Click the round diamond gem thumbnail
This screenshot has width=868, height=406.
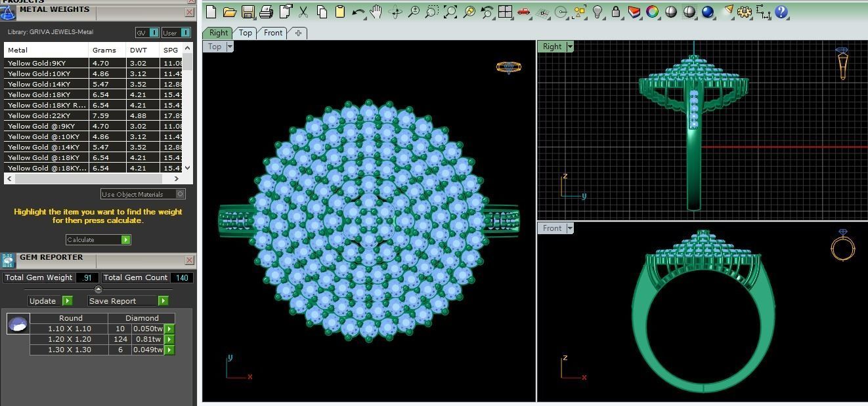pos(18,324)
